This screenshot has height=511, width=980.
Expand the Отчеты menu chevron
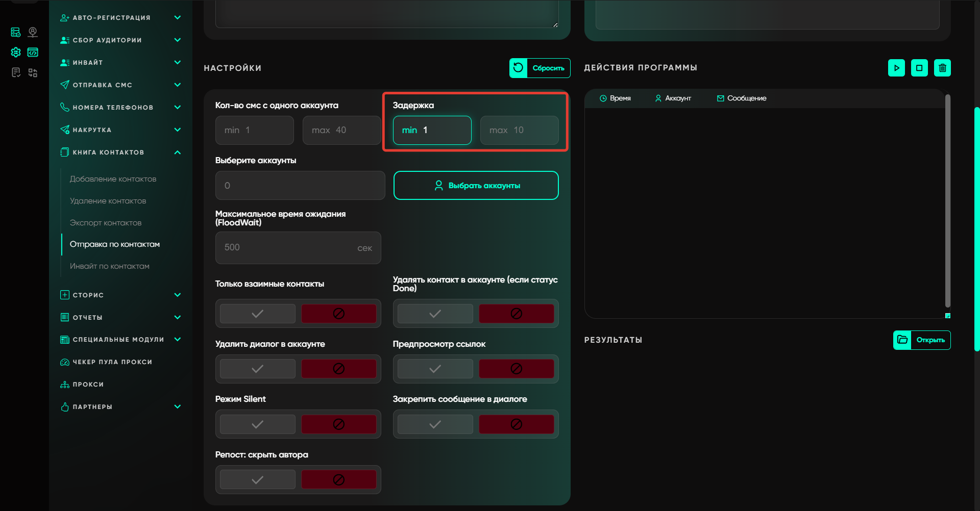coord(177,317)
